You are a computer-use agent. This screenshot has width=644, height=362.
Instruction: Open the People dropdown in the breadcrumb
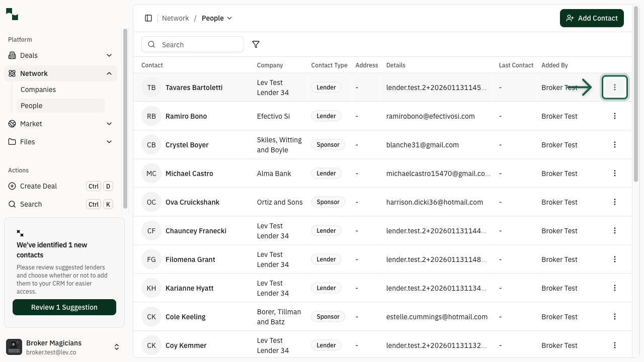click(216, 18)
